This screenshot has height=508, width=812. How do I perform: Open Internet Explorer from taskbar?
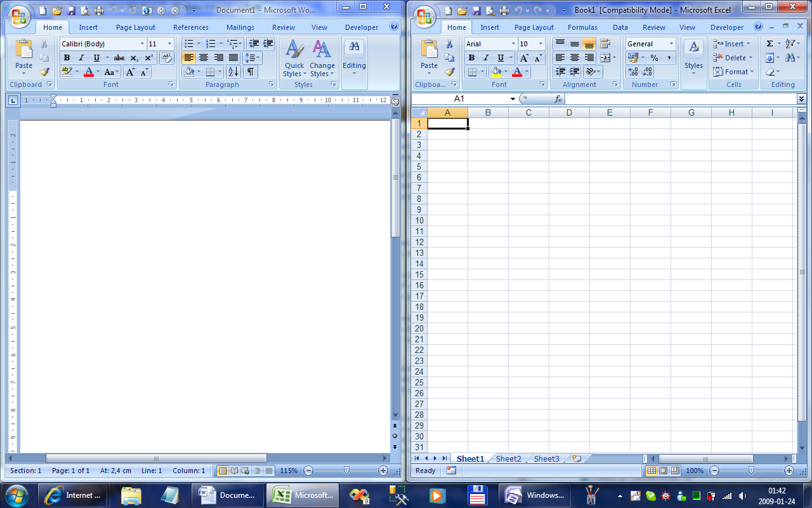[73, 495]
